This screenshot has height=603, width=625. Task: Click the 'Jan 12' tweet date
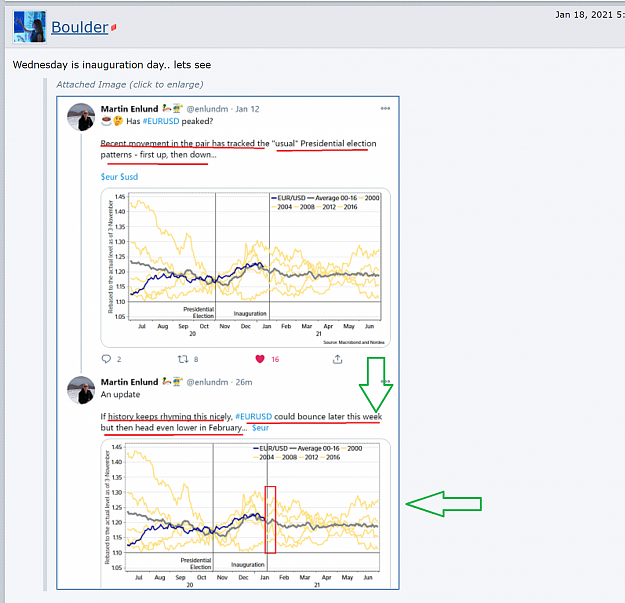(247, 109)
